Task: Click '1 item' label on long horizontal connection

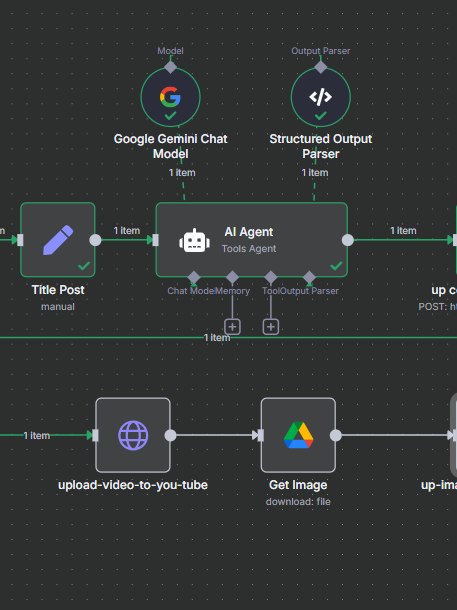Action: (x=217, y=338)
